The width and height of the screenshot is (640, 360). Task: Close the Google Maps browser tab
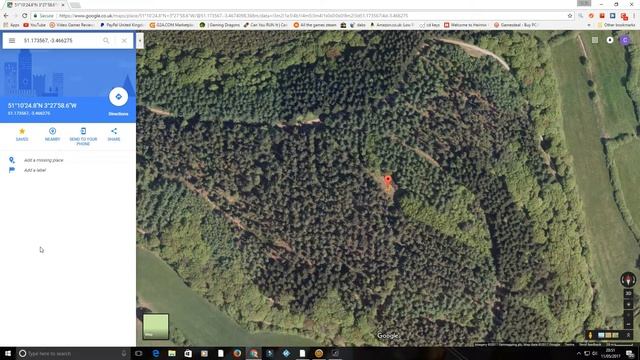pyautogui.click(x=63, y=4)
